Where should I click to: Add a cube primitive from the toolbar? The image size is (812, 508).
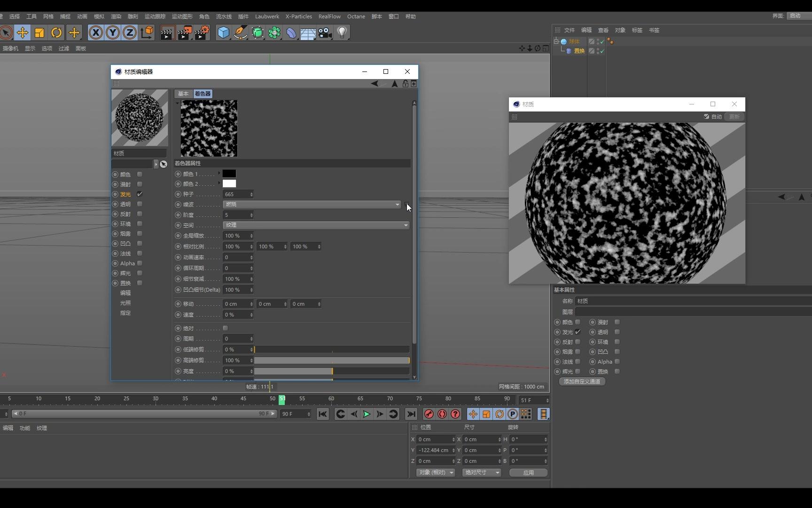tap(223, 32)
